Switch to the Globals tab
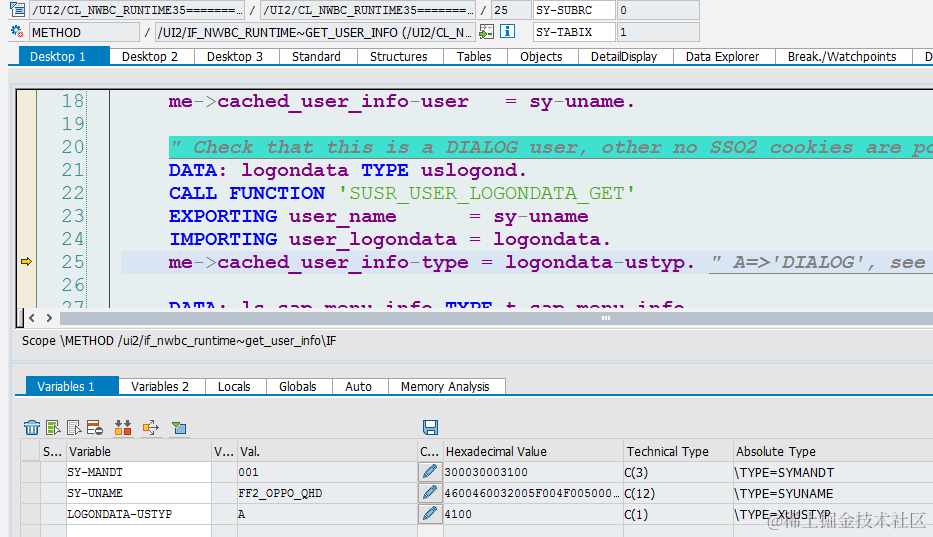933x537 pixels. click(298, 386)
